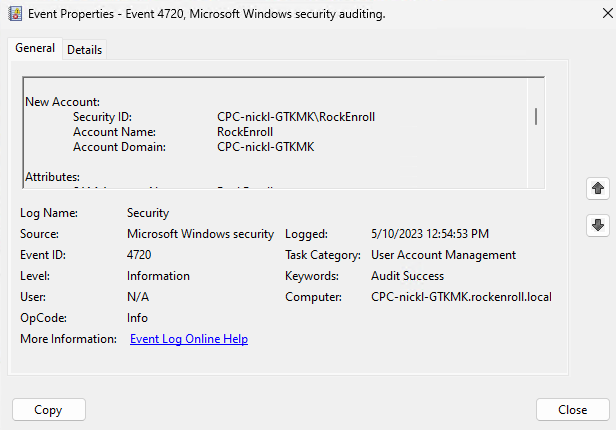This screenshot has width=616, height=430.
Task: Switch to the Details tab
Action: point(84,50)
